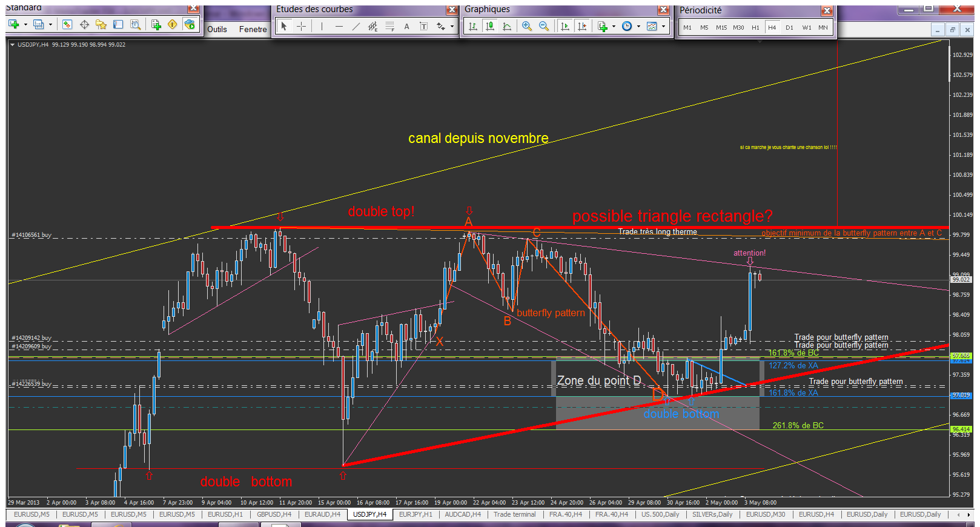Open the Data Window crosshair-circle icon
This screenshot has width=980, height=527.
click(84, 24)
